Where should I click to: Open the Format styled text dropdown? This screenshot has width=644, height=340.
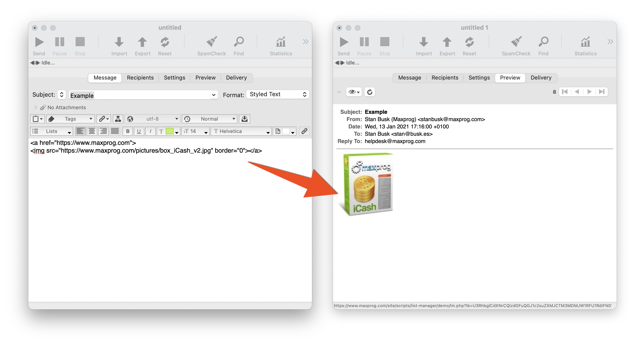coord(277,95)
